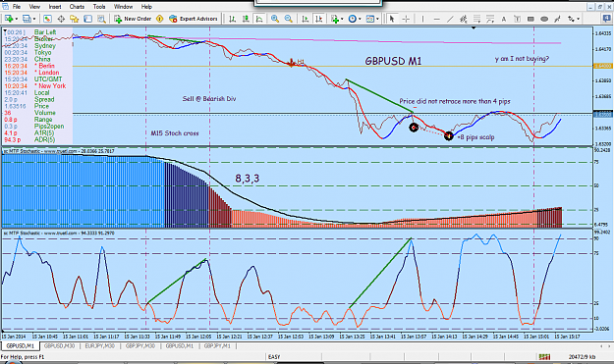Open the Charts menu

click(x=77, y=7)
